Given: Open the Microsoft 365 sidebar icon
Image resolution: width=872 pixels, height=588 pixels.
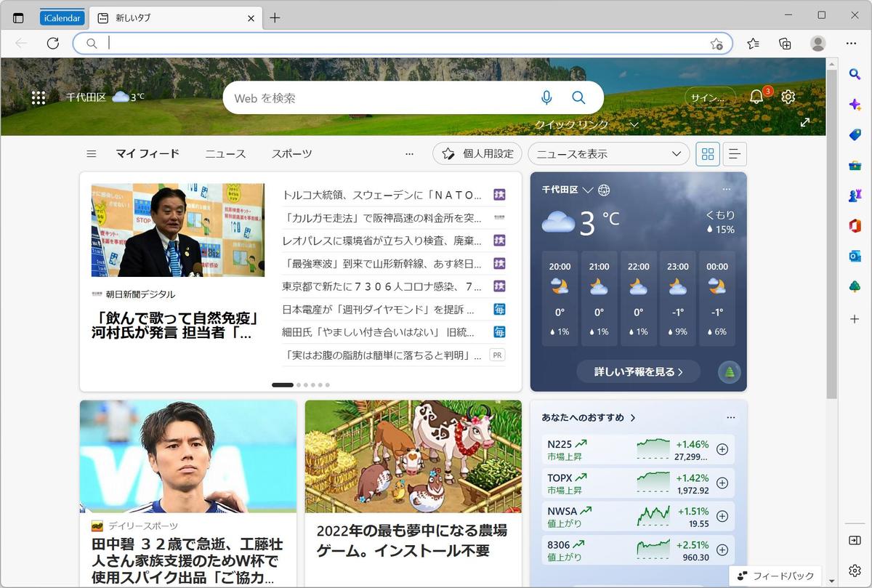Looking at the screenshot, I should point(855,226).
